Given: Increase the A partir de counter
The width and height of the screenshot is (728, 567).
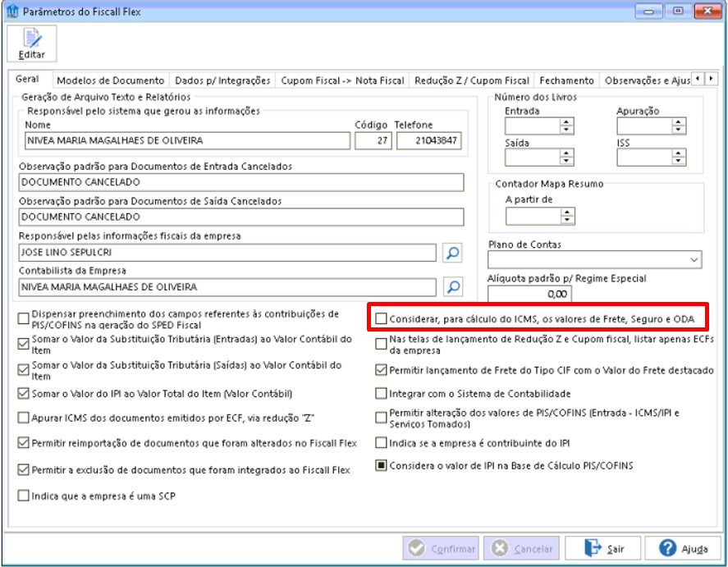Looking at the screenshot, I should [567, 213].
